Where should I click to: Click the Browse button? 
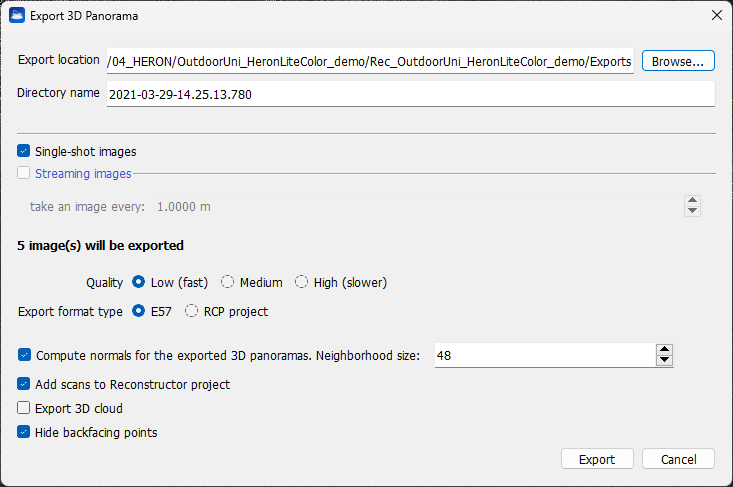(x=677, y=61)
